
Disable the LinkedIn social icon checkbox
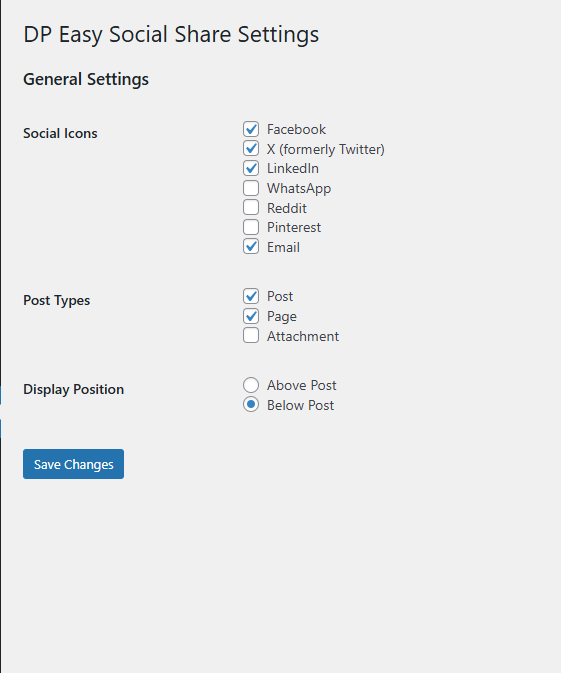tap(251, 168)
